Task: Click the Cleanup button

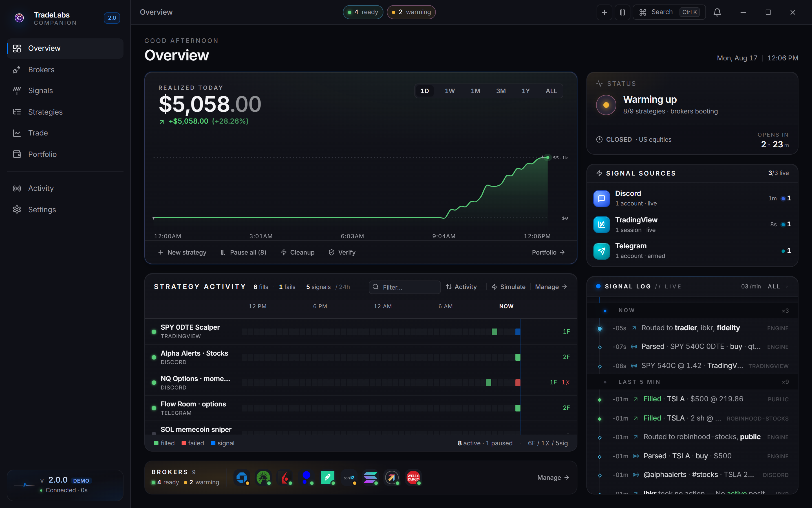Action: point(298,252)
